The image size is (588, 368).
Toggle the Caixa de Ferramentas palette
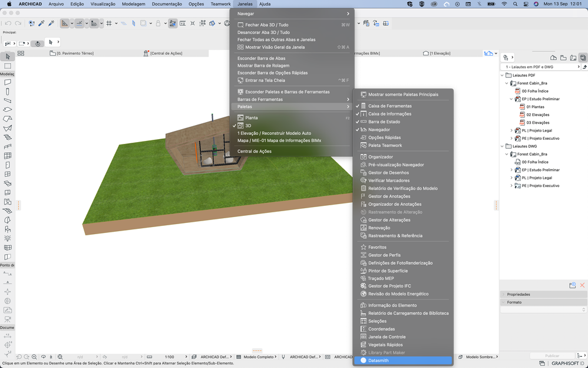pyautogui.click(x=389, y=106)
